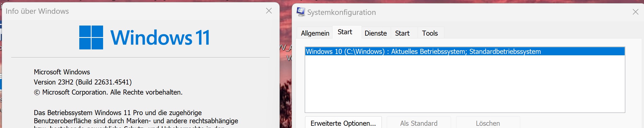Click the blue Windows 11 logo
The height and width of the screenshot is (128, 644).
(x=91, y=37)
